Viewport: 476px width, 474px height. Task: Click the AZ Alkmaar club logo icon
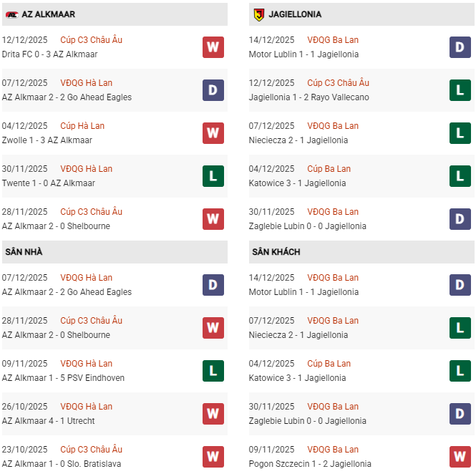11,14
